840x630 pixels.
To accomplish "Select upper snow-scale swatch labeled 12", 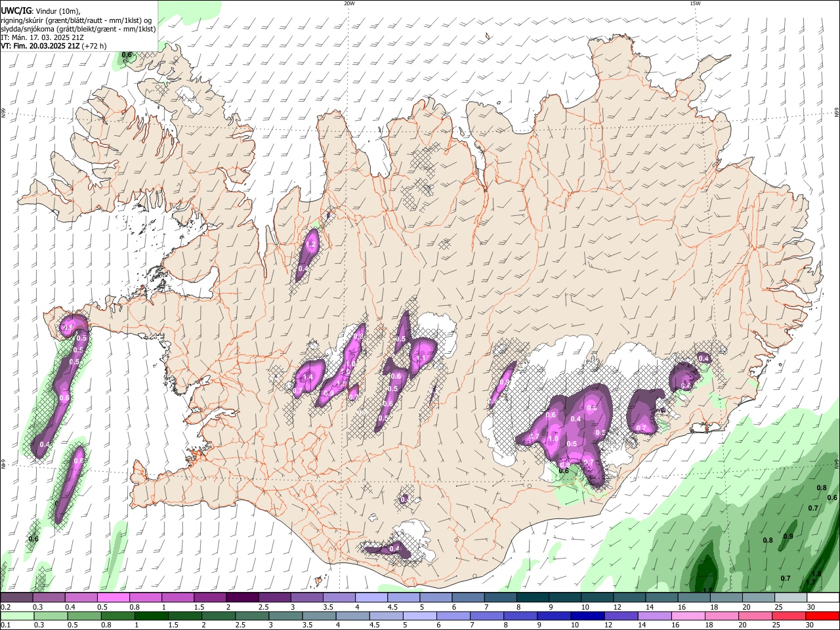I will pos(630,598).
